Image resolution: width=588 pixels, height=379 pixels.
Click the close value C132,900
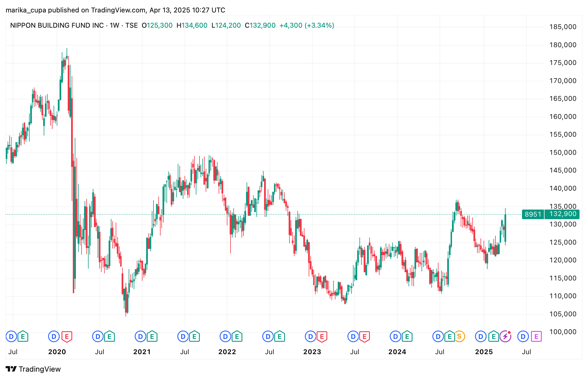[x=260, y=25]
